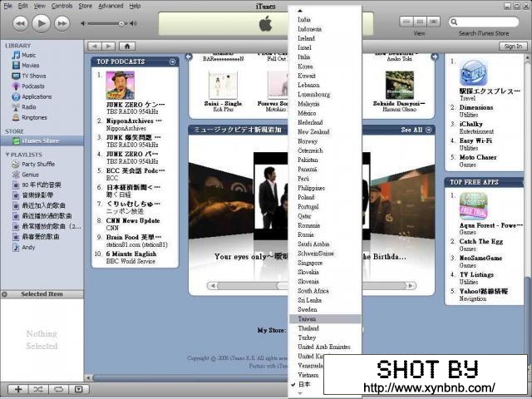Open the Edit menu
The height and width of the screenshot is (399, 532).
click(22, 6)
